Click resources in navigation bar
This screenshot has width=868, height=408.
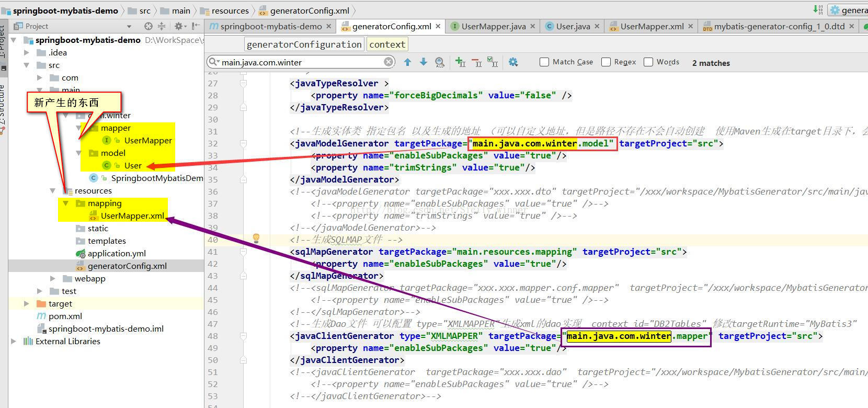(x=225, y=10)
